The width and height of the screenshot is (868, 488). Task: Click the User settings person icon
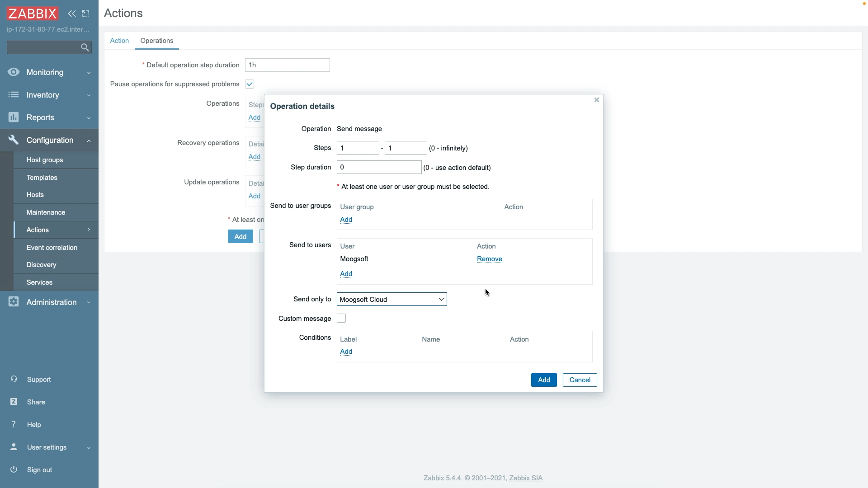(x=14, y=447)
